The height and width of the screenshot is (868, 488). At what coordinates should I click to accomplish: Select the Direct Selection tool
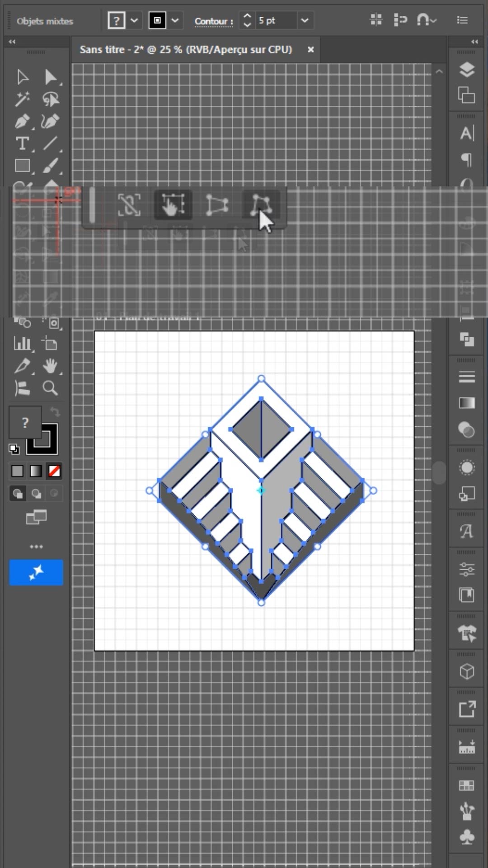51,77
